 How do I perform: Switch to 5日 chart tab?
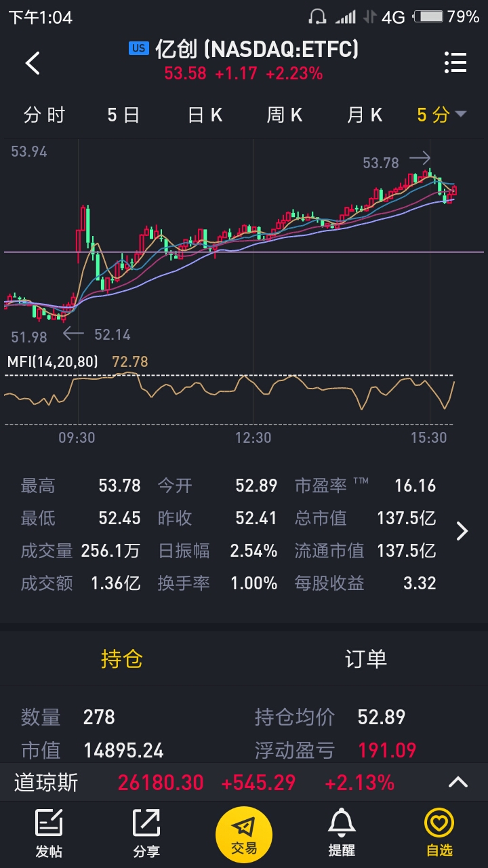coord(123,115)
